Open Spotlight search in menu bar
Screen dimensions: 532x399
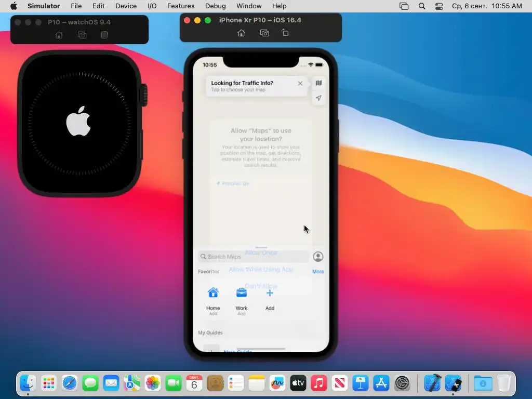422,6
